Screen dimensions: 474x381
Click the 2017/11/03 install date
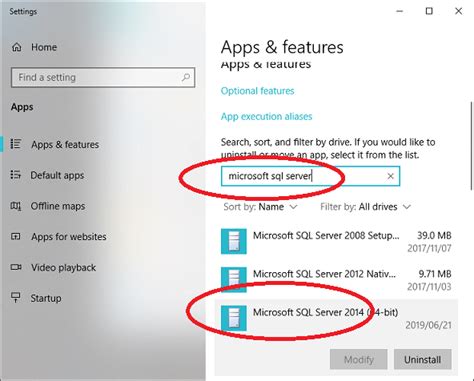pos(429,286)
